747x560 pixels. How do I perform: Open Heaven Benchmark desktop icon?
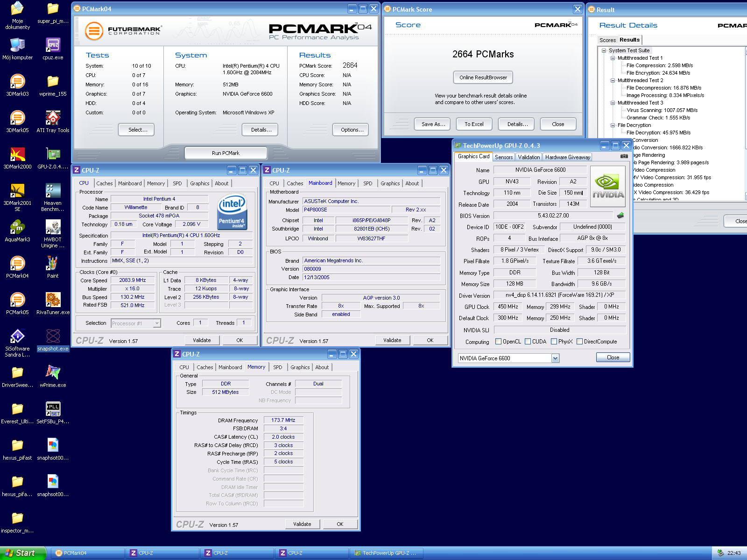tap(53, 198)
